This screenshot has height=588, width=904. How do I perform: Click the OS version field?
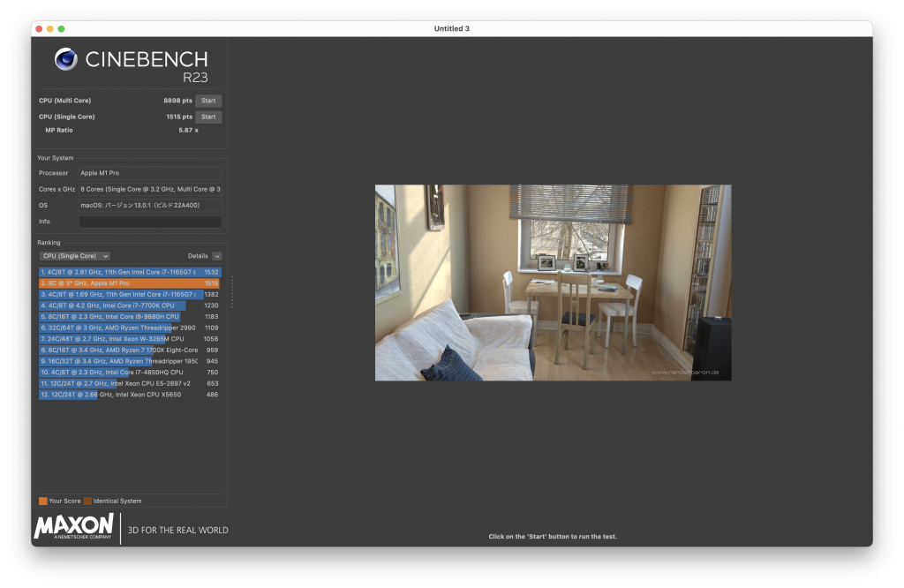pos(150,205)
